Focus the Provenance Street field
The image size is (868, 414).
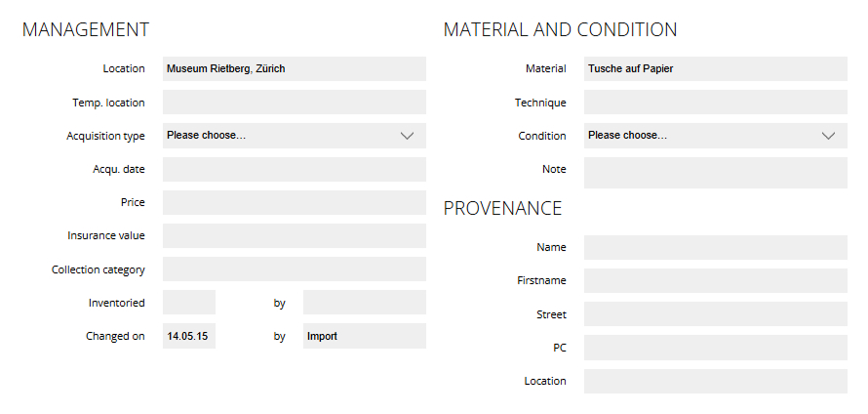coord(715,314)
